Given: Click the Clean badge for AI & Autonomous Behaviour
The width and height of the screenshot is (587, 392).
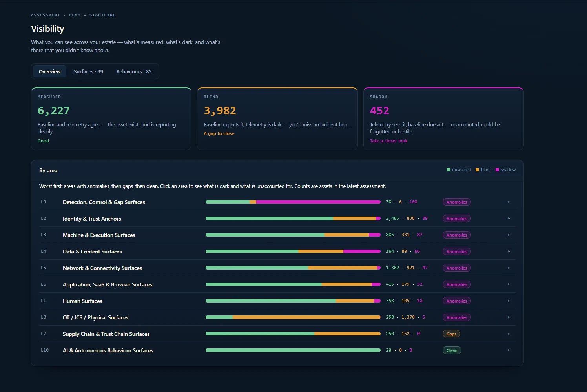Looking at the screenshot, I should click(x=452, y=350).
